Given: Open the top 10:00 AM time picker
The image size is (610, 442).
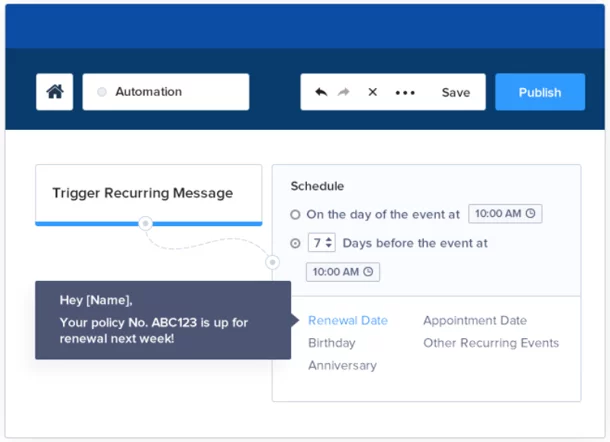Looking at the screenshot, I should (x=505, y=214).
